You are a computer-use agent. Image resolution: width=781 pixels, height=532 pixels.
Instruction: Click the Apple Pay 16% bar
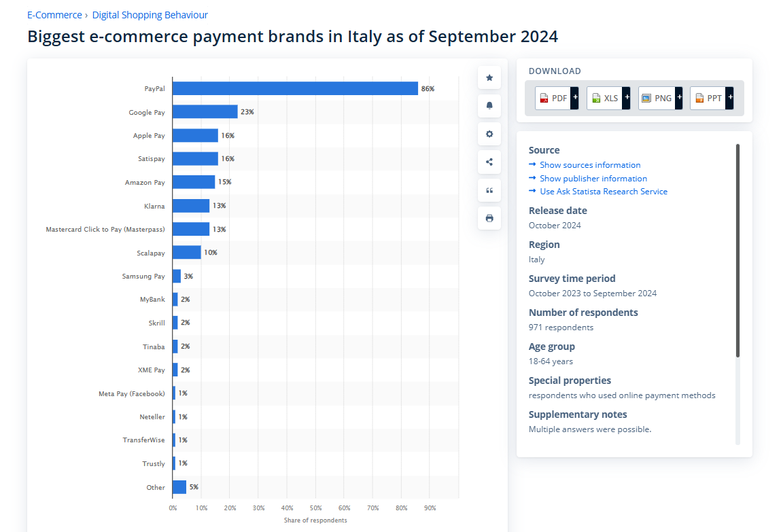tap(195, 135)
